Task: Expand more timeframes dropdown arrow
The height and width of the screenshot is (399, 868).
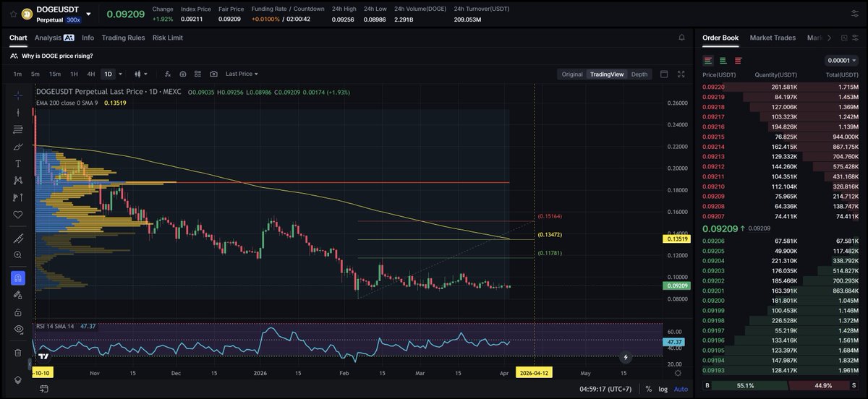Action: (x=120, y=74)
